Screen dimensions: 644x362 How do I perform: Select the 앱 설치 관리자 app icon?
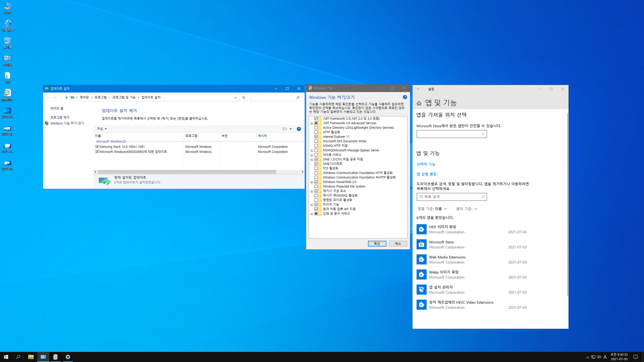coord(422,289)
